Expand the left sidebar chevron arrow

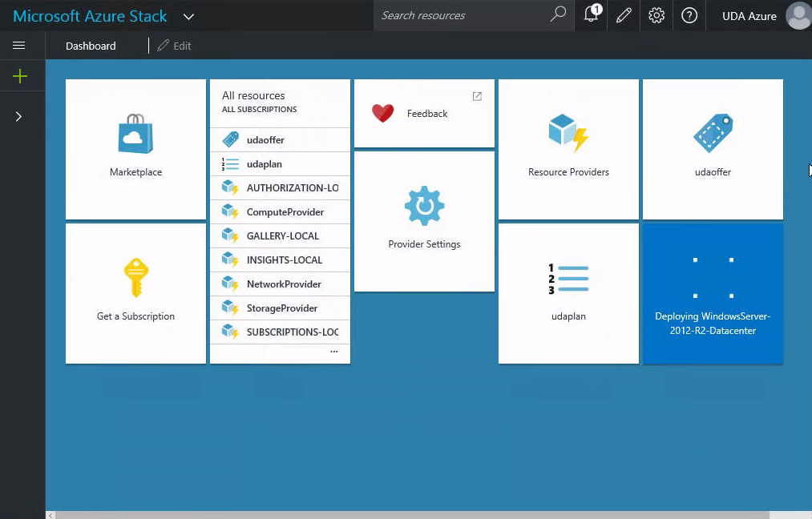[x=19, y=116]
